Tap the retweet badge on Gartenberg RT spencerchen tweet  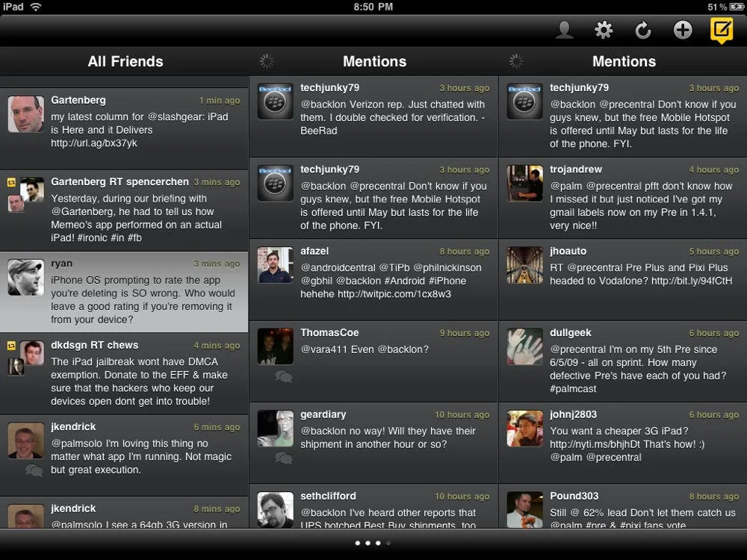click(11, 182)
